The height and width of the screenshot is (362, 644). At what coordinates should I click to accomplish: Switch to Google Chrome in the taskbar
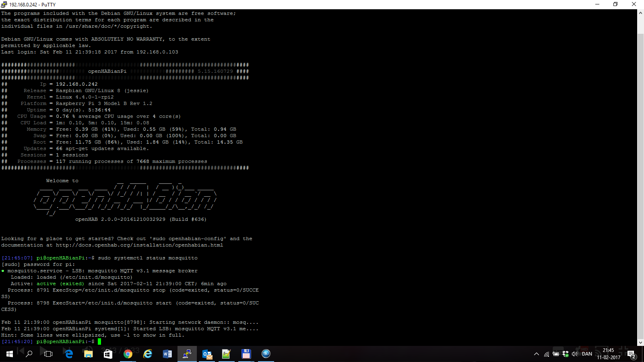128,354
